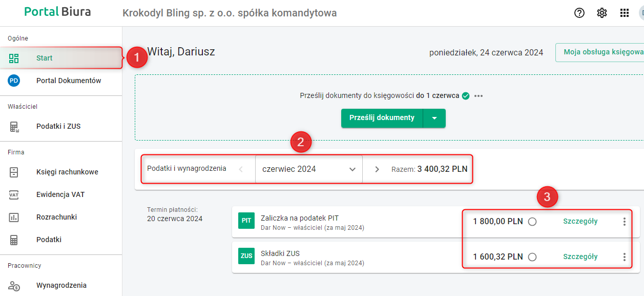The image size is (644, 296).
Task: Click the Księgi rachunkowe sidebar icon
Action: click(x=14, y=172)
